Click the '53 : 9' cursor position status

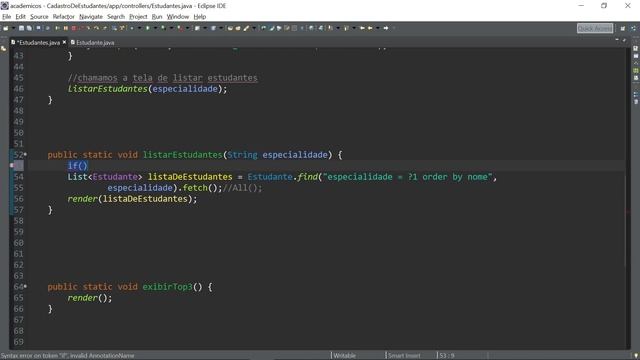click(x=447, y=356)
